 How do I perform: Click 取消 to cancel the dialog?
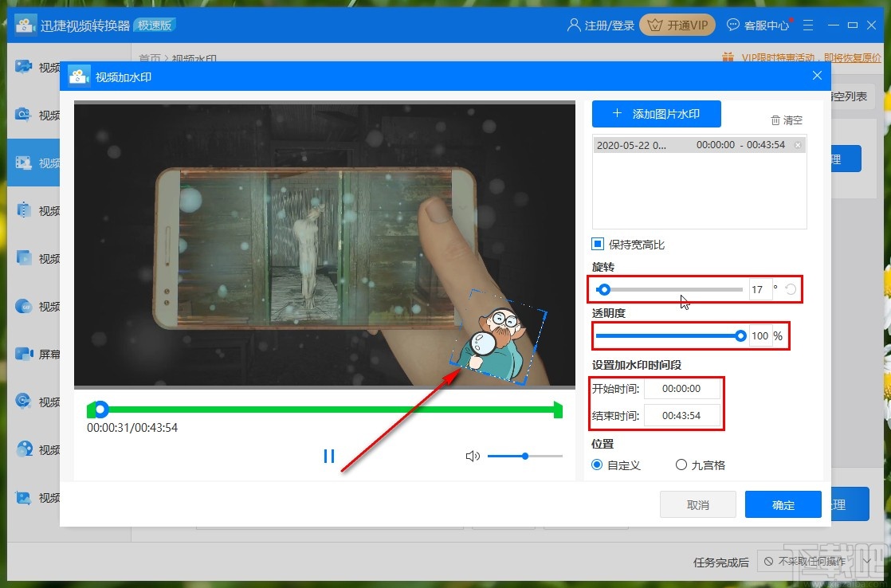point(698,504)
